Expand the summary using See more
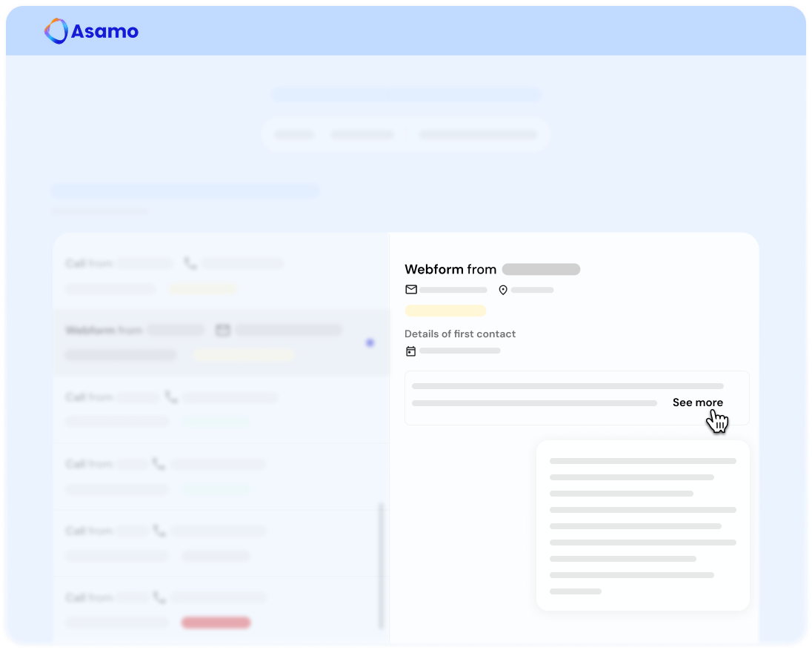The width and height of the screenshot is (812, 650). point(697,402)
